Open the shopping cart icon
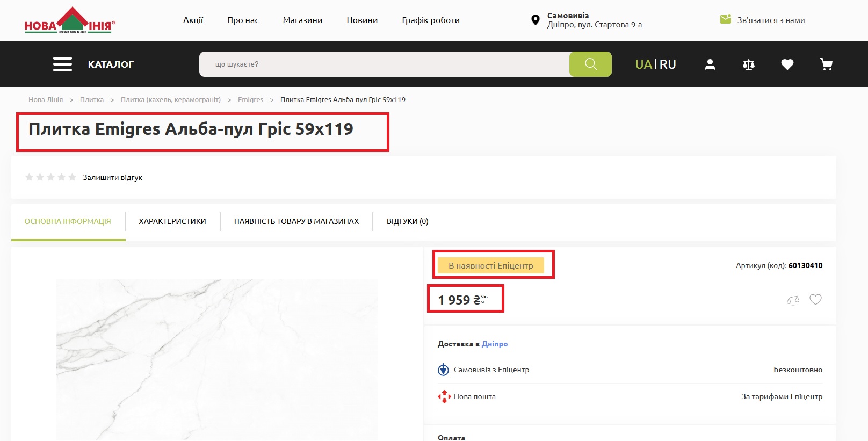 coord(826,64)
